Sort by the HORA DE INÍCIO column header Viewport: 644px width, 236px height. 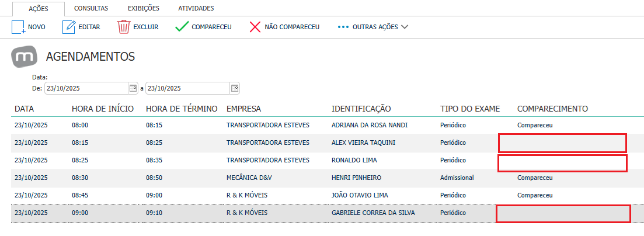click(x=103, y=109)
